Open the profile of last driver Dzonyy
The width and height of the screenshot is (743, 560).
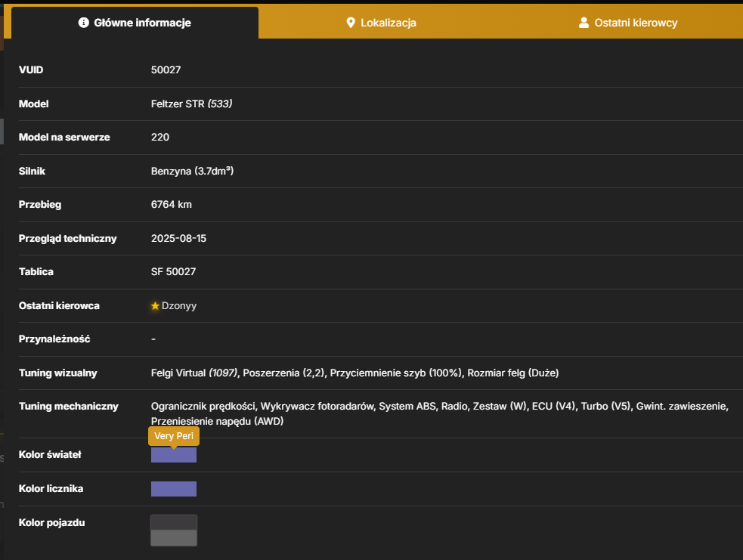tap(179, 305)
